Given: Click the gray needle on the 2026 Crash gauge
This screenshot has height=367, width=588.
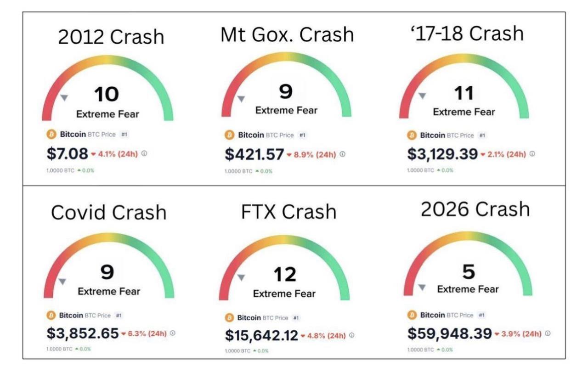Looking at the screenshot, I should (422, 287).
